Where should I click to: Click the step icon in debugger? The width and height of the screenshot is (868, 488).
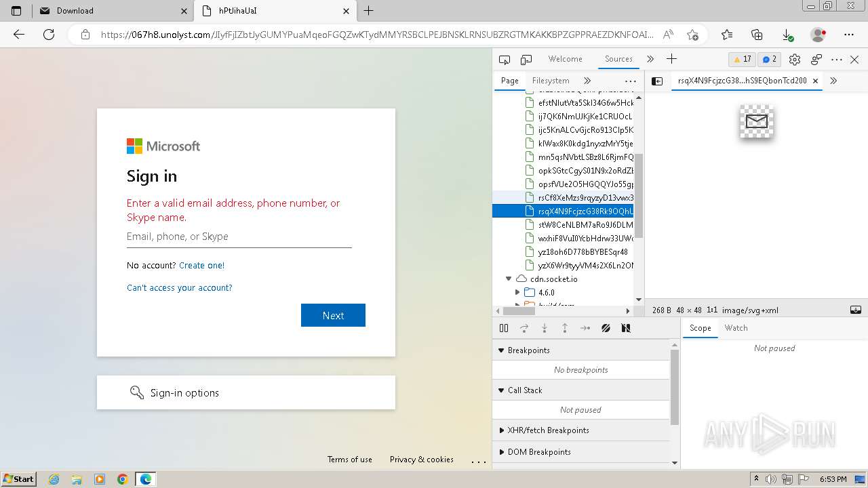[585, 328]
